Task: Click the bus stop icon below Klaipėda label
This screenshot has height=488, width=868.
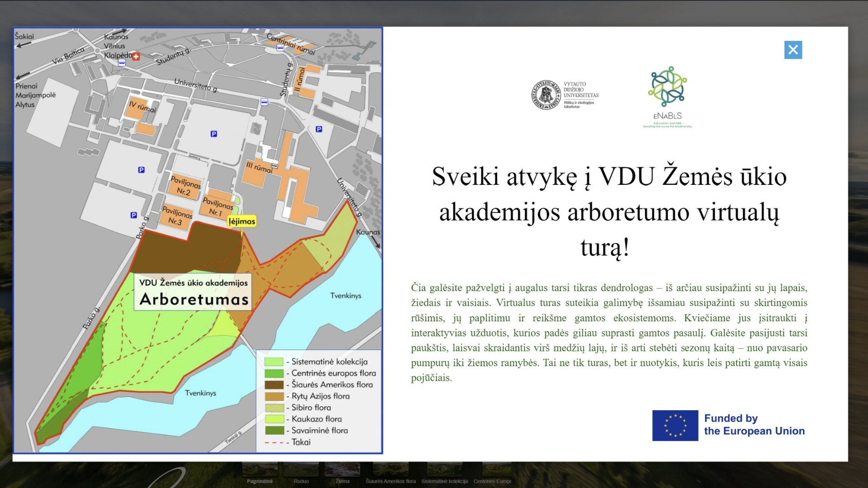Action: pyautogui.click(x=122, y=63)
